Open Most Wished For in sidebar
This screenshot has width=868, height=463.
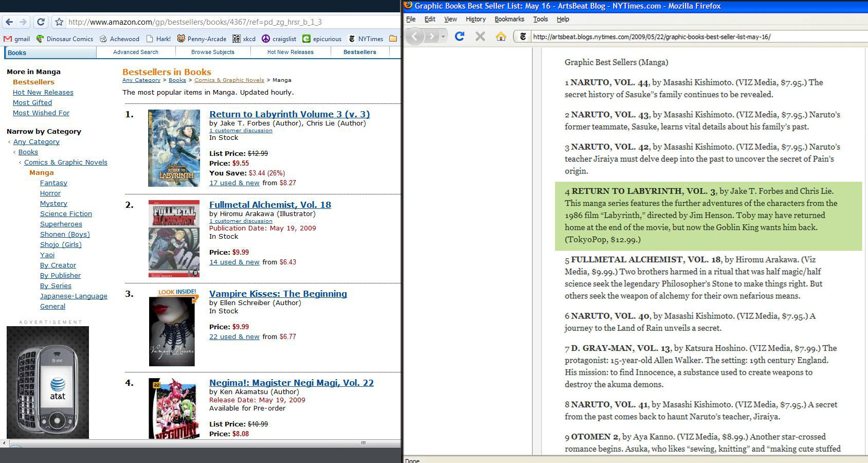(41, 113)
